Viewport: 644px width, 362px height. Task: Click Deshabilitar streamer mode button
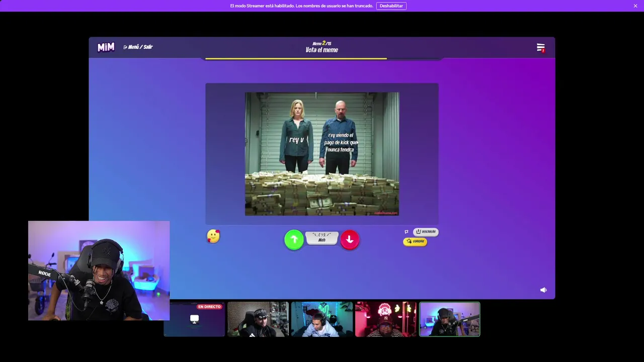tap(391, 6)
